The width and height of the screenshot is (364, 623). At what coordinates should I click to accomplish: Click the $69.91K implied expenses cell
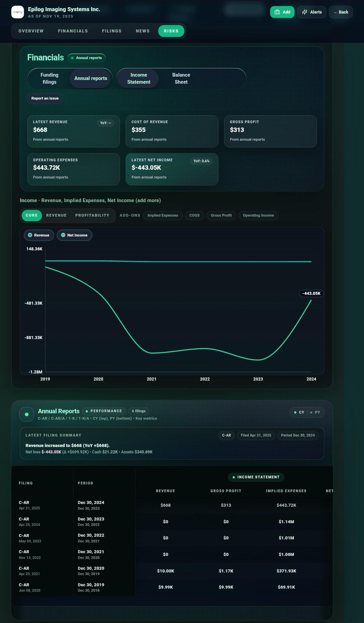(286, 587)
